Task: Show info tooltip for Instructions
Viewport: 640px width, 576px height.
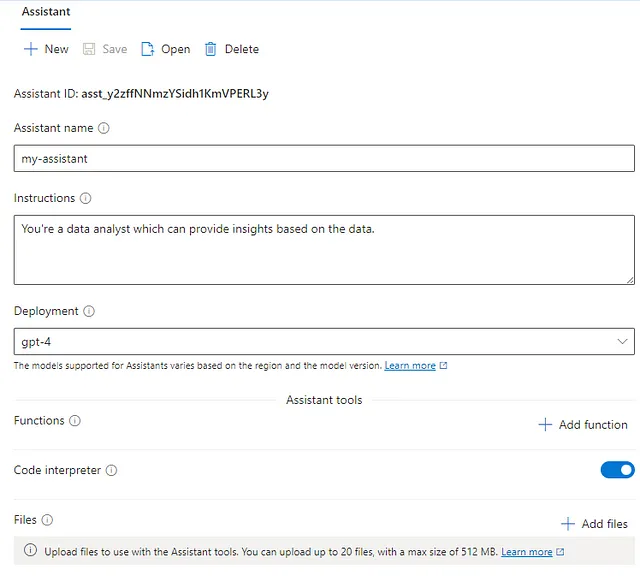Action: [85, 198]
